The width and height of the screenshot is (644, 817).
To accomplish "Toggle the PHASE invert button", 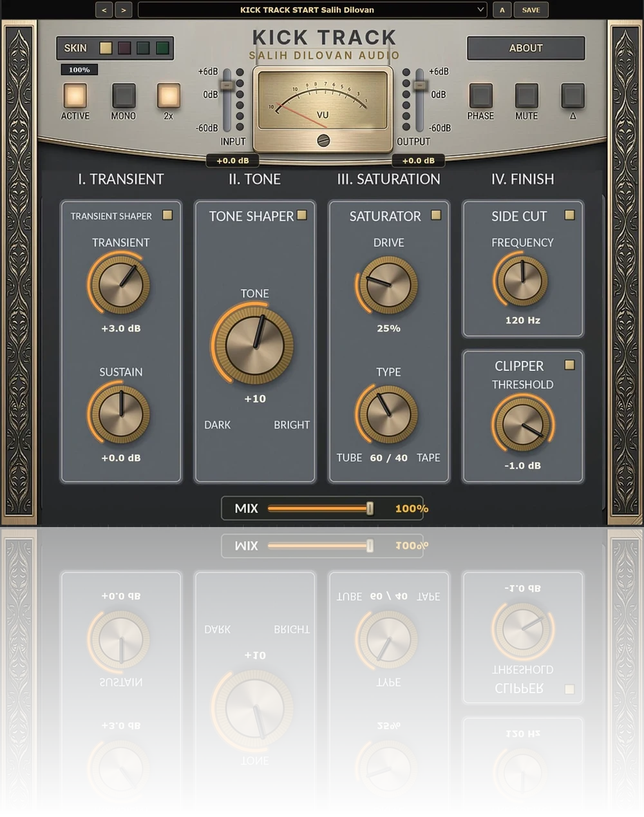I will click(x=480, y=95).
